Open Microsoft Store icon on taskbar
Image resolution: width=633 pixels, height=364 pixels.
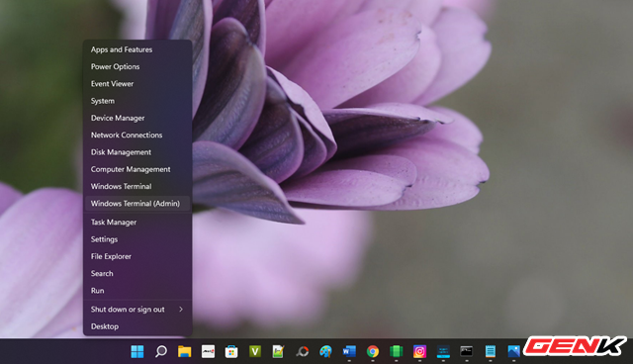[231, 351]
